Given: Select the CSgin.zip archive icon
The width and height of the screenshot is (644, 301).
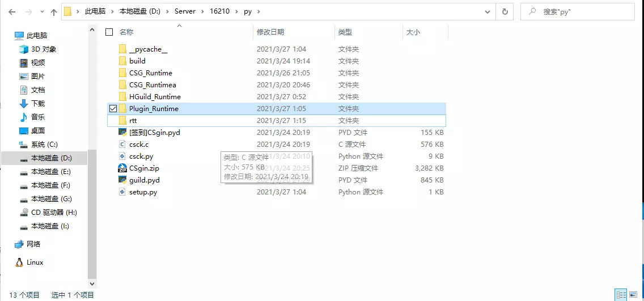Looking at the screenshot, I should click(122, 168).
